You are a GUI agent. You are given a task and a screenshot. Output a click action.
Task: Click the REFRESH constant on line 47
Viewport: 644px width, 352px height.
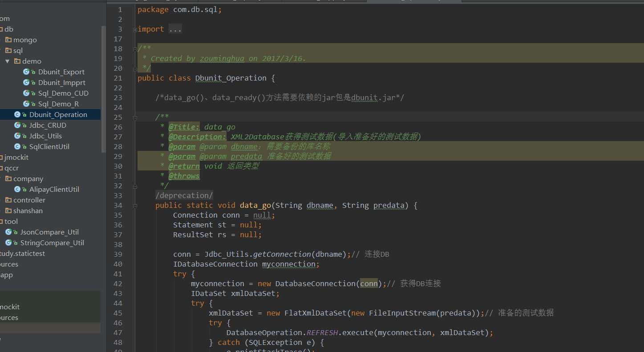coord(322,332)
